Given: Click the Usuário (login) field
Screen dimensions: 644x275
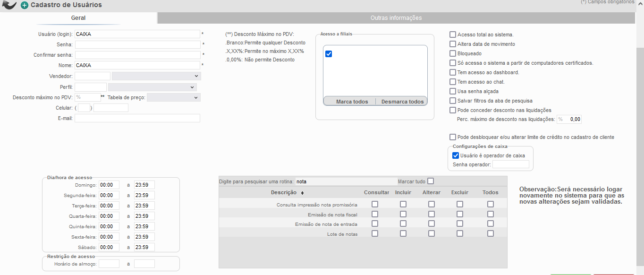Looking at the screenshot, I should click(137, 34).
